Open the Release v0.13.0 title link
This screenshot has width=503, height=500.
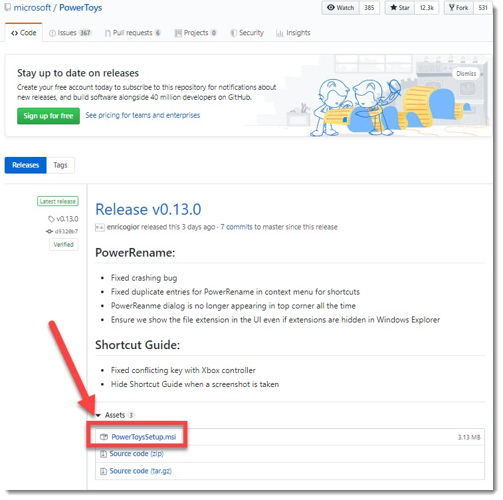(148, 209)
